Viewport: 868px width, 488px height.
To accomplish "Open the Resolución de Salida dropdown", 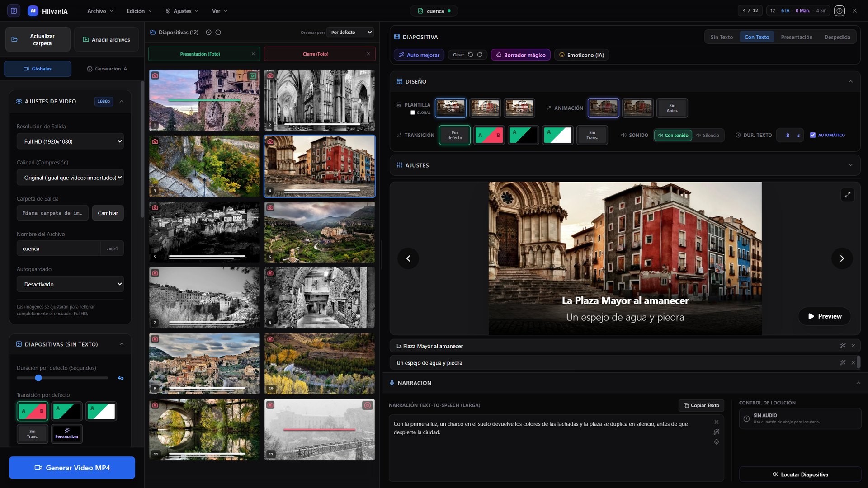I will pyautogui.click(x=71, y=141).
